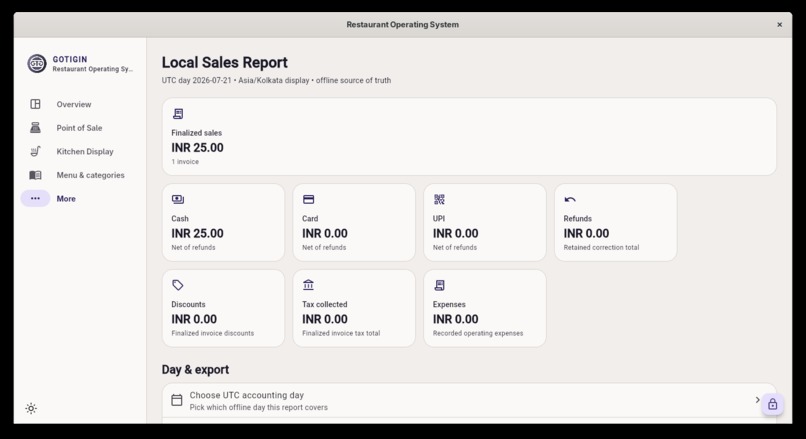The width and height of the screenshot is (806, 439).
Task: Click 'Finalized invoice tax total' text
Action: click(x=341, y=334)
